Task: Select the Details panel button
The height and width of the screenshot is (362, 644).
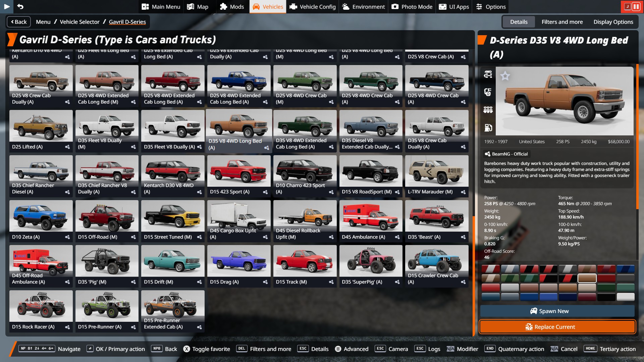Action: pyautogui.click(x=519, y=22)
